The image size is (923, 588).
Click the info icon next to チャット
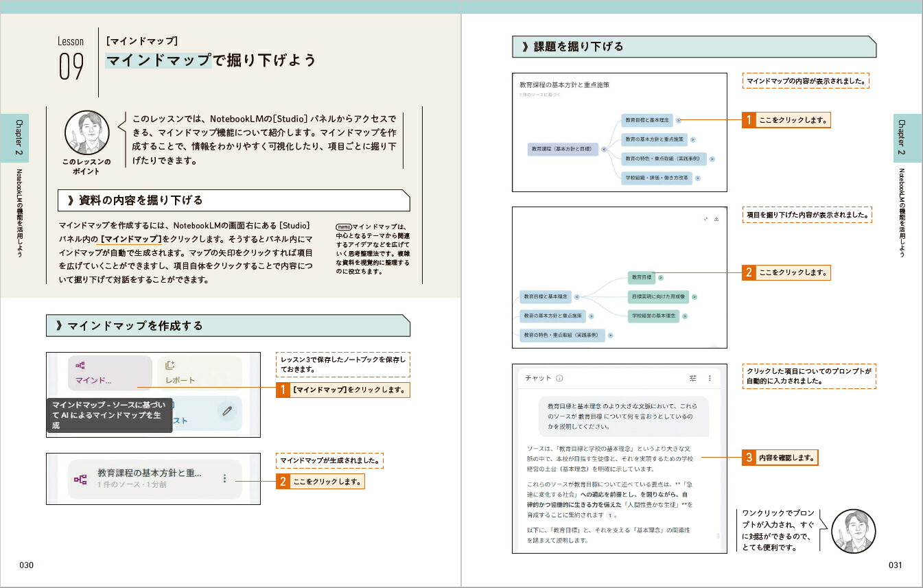click(559, 378)
